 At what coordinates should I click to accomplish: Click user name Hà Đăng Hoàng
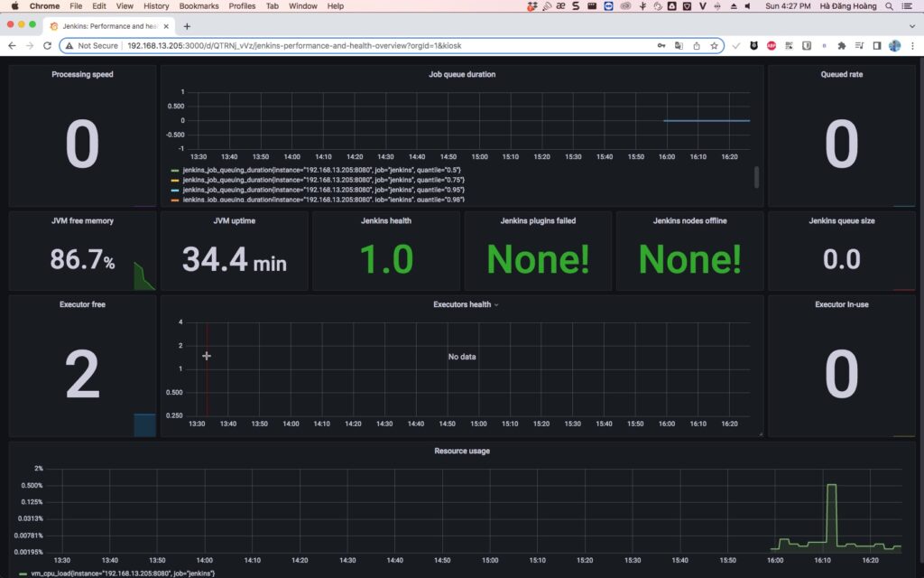pyautogui.click(x=848, y=6)
